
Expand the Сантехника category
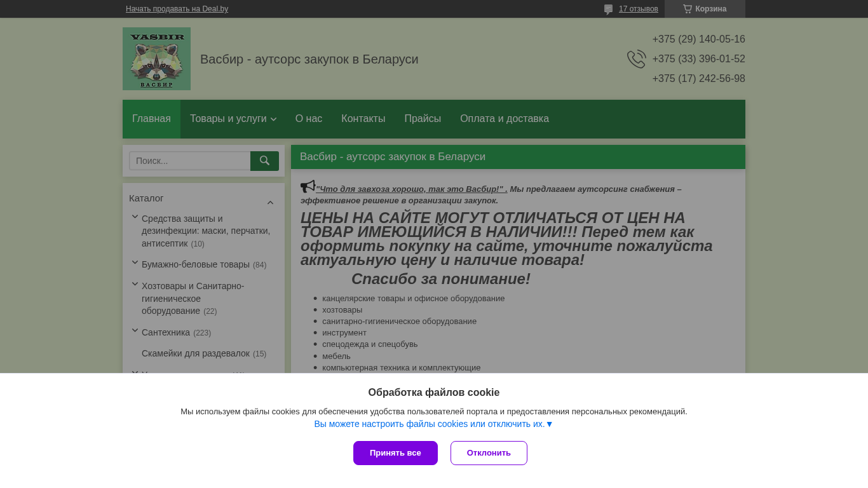135,330
